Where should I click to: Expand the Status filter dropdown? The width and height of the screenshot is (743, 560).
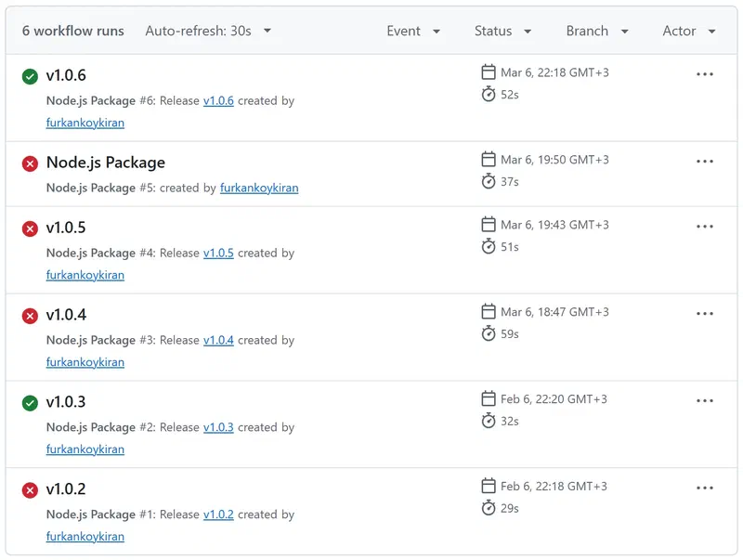502,32
